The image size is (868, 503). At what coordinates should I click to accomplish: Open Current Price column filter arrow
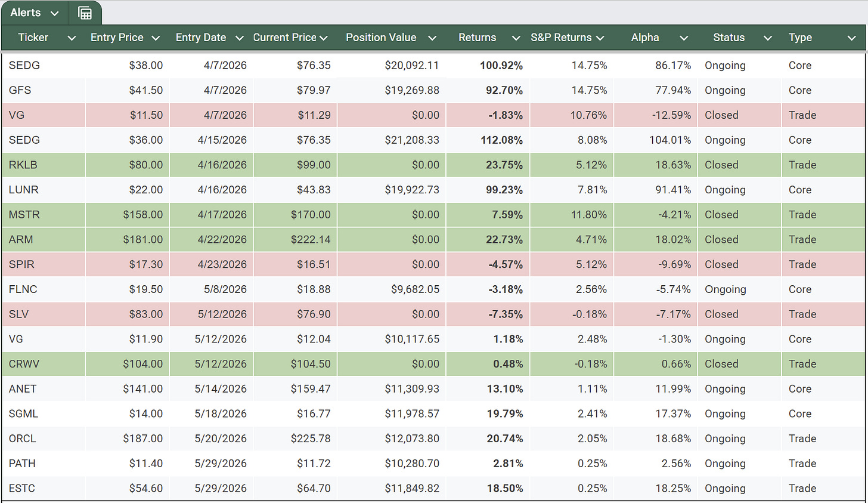point(324,38)
